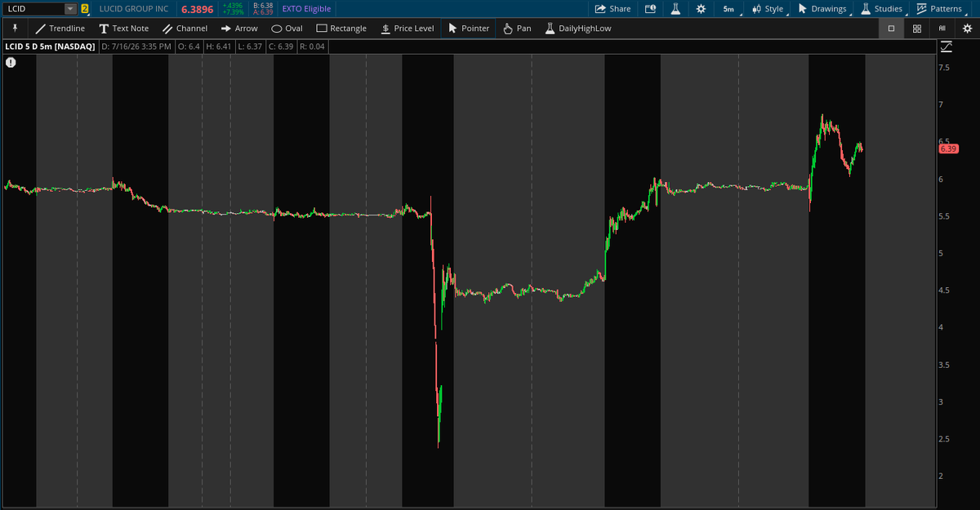980x510 pixels.
Task: Expand the Patterns dropdown
Action: tap(940, 9)
